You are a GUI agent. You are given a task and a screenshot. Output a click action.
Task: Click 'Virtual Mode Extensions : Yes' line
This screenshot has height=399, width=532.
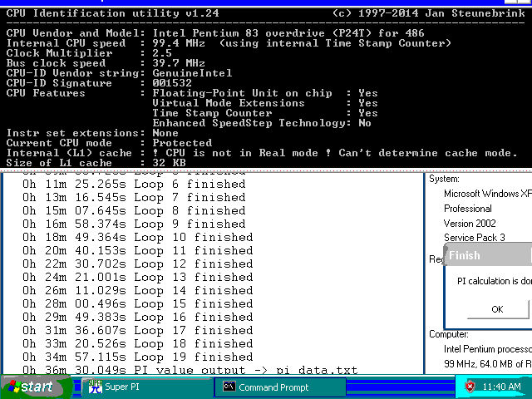[265, 103]
